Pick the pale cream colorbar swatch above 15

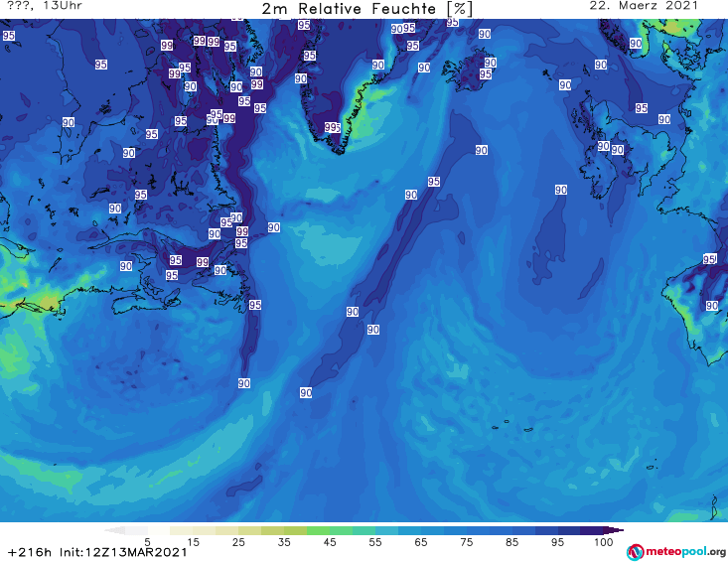click(x=182, y=530)
